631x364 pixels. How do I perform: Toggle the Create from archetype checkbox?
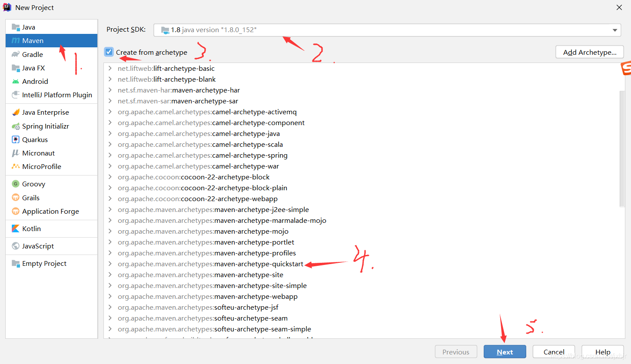(x=109, y=52)
